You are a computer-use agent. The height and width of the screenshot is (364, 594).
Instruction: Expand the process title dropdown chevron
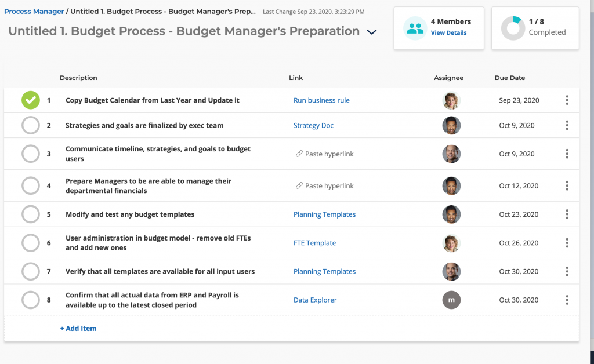(x=372, y=32)
